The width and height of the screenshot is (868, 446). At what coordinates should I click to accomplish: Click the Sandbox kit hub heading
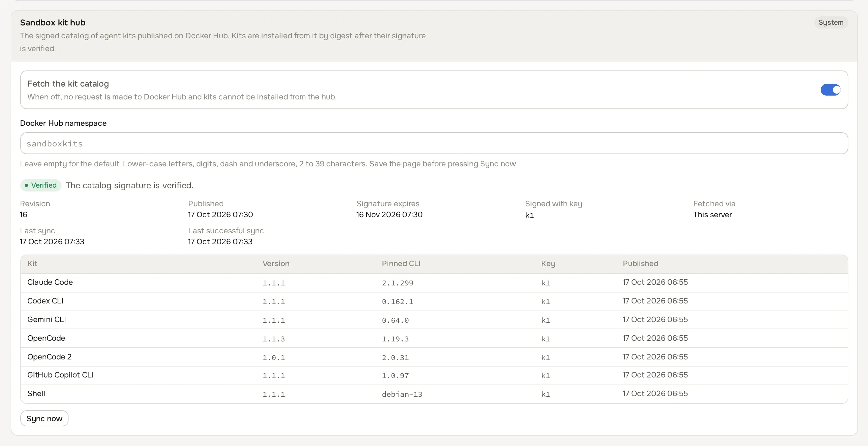point(52,22)
